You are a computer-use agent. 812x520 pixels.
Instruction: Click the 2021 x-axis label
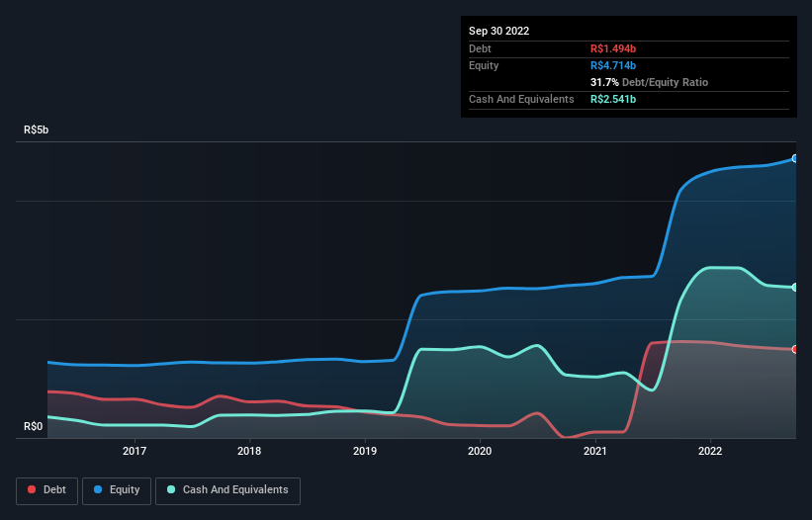click(595, 451)
